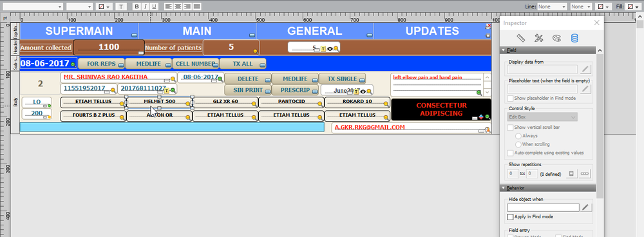The height and width of the screenshot is (237, 644).
Task: Select the TX SINGLE button
Action: [x=342, y=79]
